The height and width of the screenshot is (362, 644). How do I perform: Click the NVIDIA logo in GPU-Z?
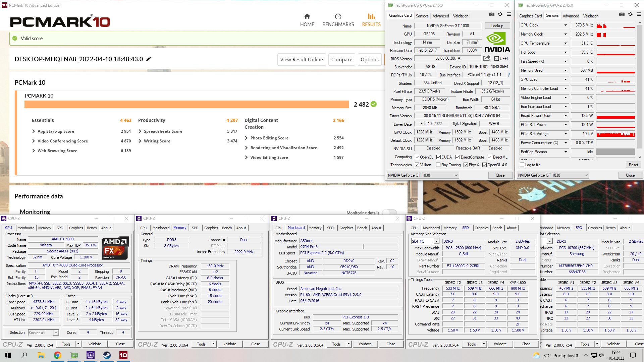pos(497,42)
